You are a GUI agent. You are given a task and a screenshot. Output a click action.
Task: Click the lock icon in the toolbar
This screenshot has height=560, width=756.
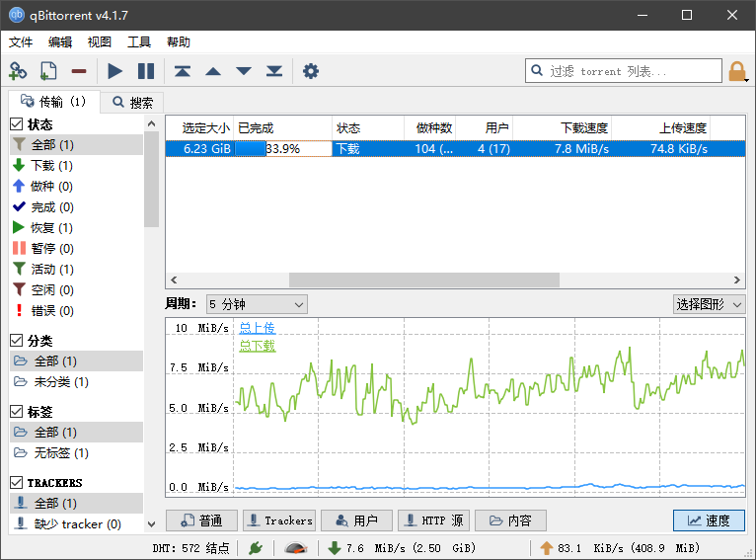click(737, 71)
